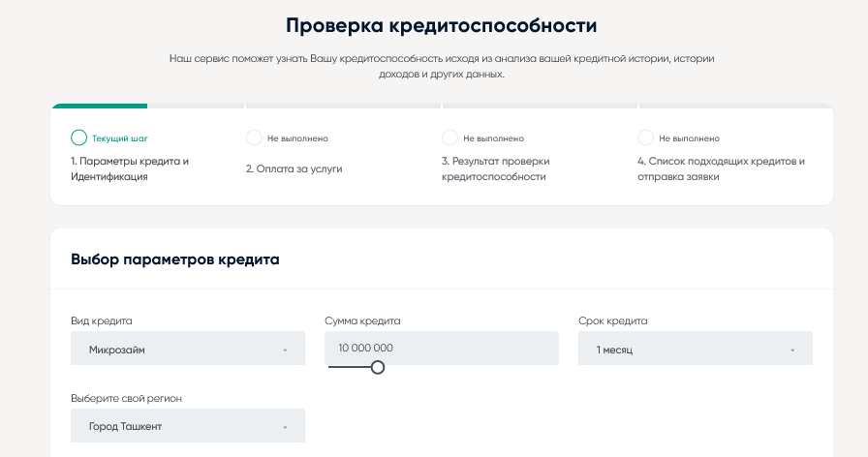This screenshot has width=868, height=457.
Task: Click the small arrow in Микрозайм dropdown
Action: click(x=285, y=350)
